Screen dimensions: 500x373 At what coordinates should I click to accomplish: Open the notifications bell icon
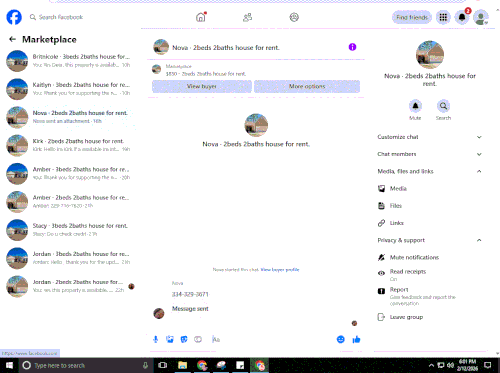click(x=462, y=17)
